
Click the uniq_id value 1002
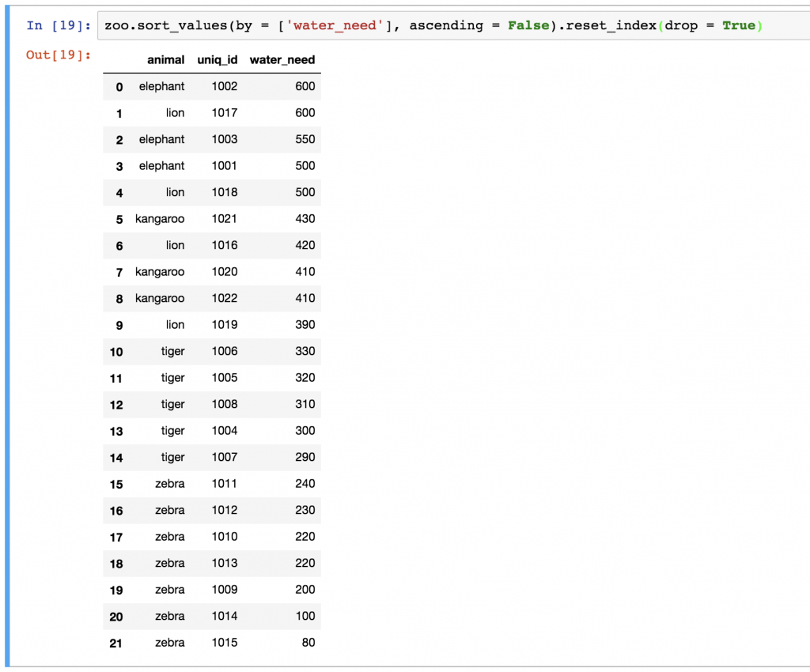[224, 86]
